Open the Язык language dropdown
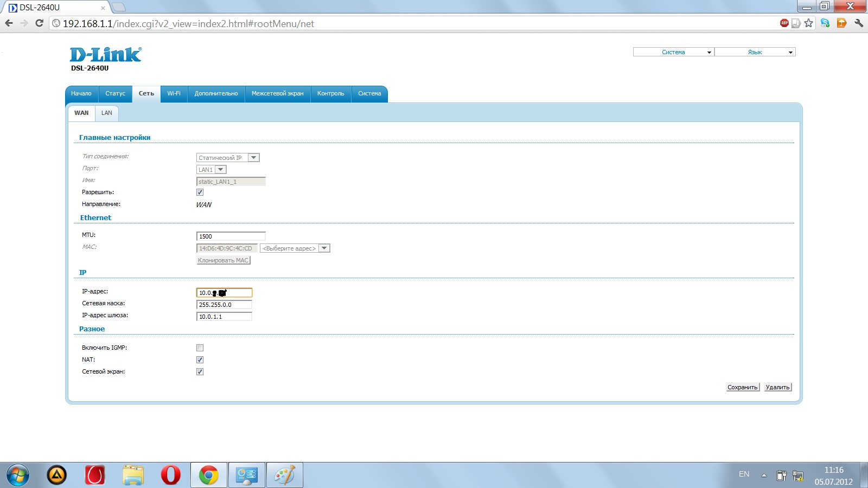 (755, 52)
